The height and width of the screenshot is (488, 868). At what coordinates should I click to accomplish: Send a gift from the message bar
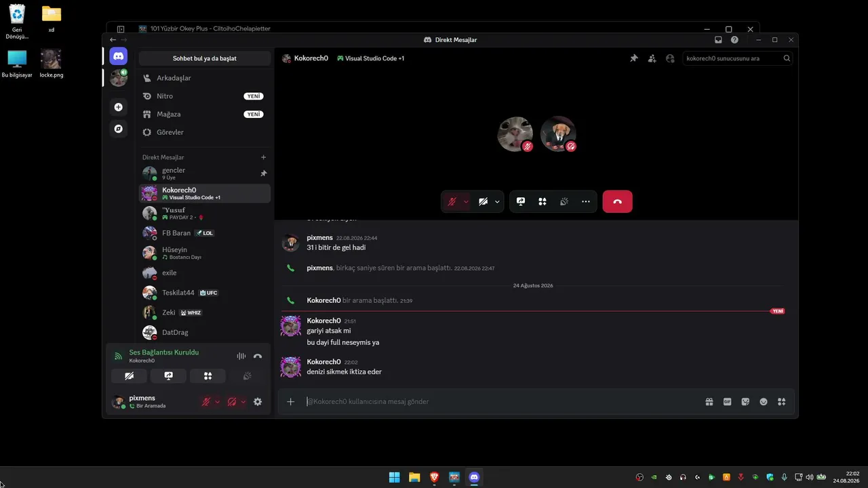pyautogui.click(x=709, y=402)
